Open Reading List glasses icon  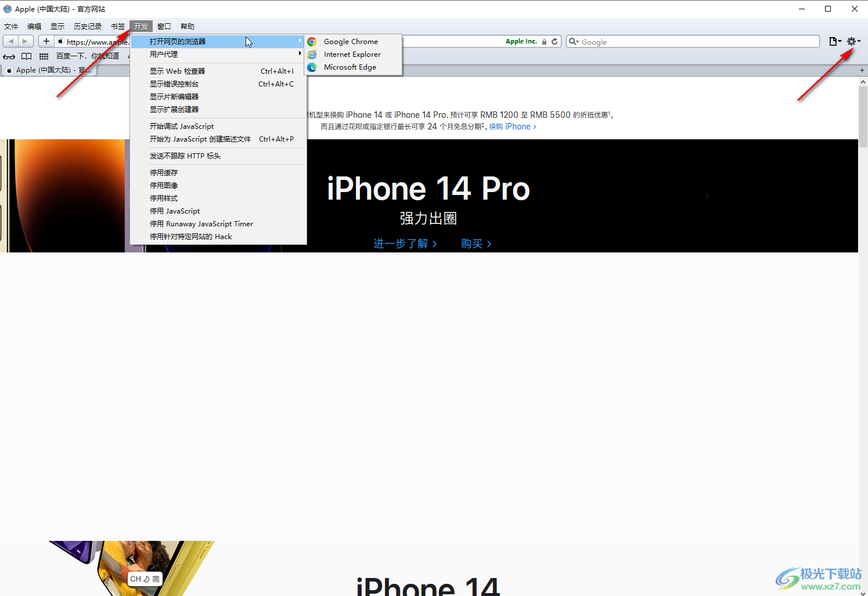pos(9,56)
